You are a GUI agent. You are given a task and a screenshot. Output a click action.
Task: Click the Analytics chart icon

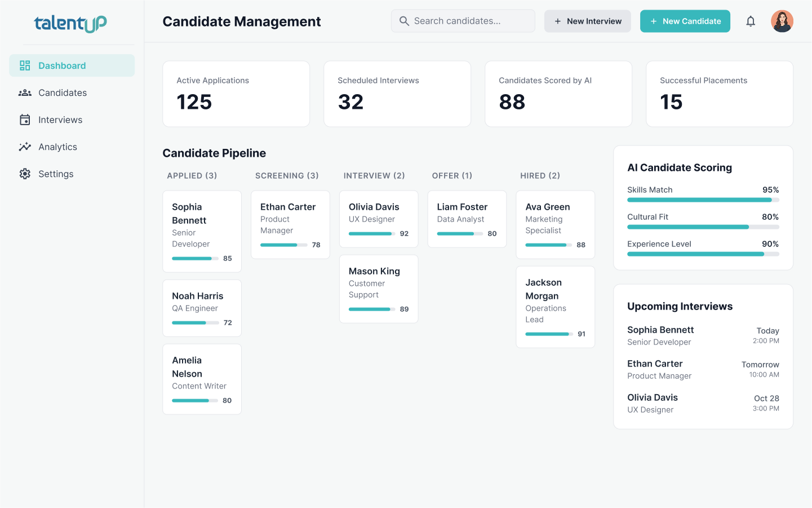[25, 147]
